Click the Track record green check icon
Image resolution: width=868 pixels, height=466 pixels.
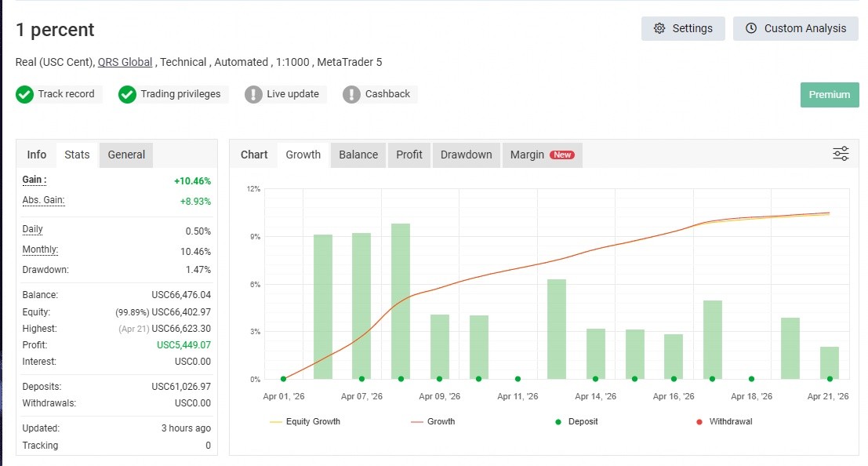click(24, 95)
